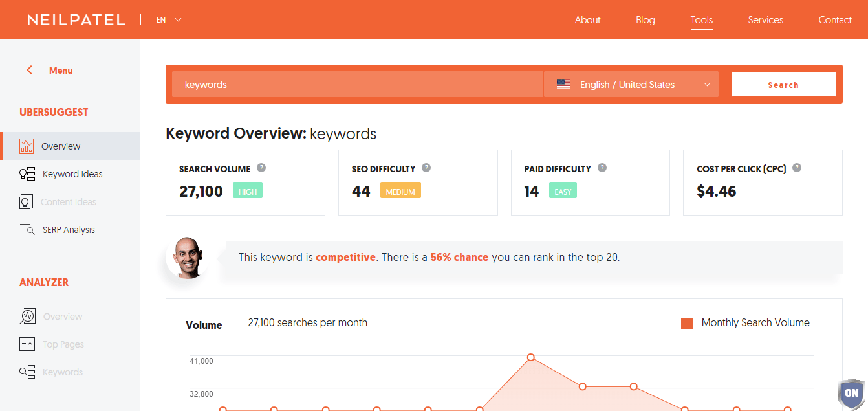Click the Keyword Ideas lightbulb icon

pyautogui.click(x=27, y=174)
